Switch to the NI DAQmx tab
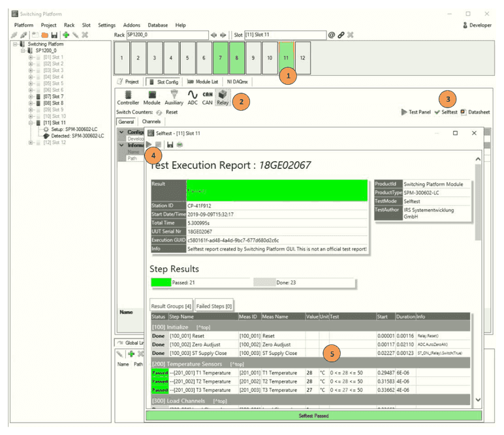504x435 pixels. 237,82
